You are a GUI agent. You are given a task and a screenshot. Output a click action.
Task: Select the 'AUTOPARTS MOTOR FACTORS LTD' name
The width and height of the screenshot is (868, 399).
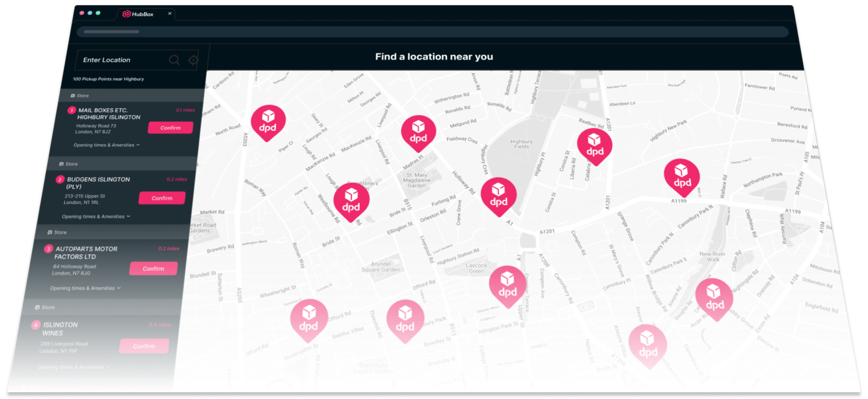[86, 253]
